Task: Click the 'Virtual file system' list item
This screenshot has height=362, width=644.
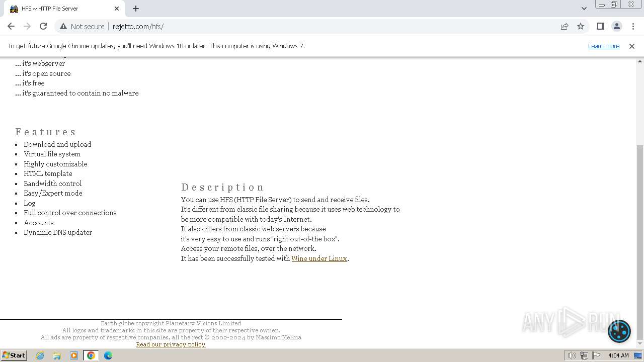Action: click(52, 154)
